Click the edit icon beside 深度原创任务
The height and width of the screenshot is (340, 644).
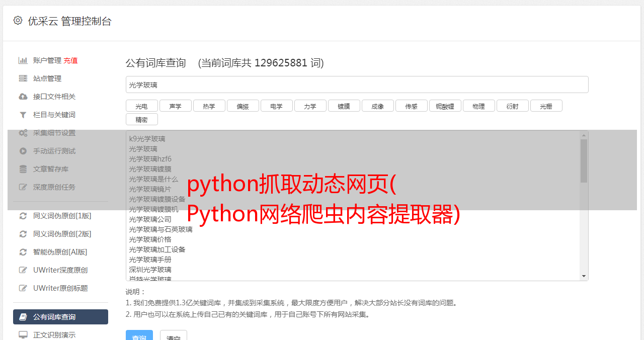23,187
